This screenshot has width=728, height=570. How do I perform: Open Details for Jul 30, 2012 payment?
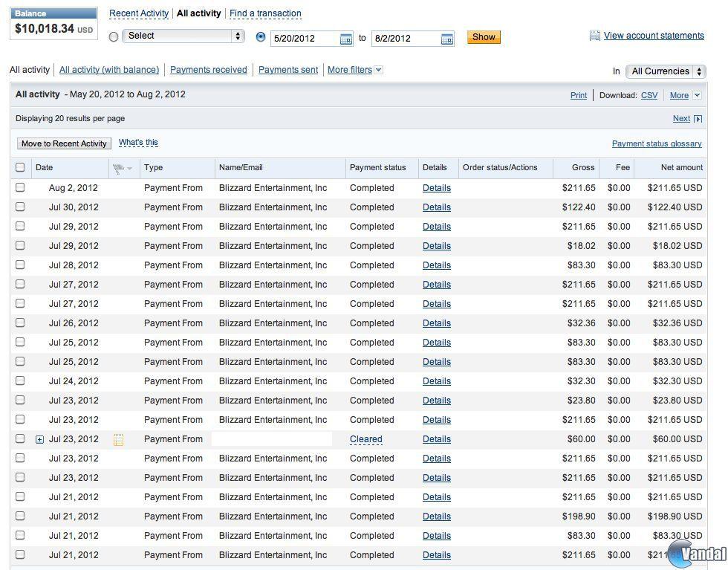(x=437, y=207)
